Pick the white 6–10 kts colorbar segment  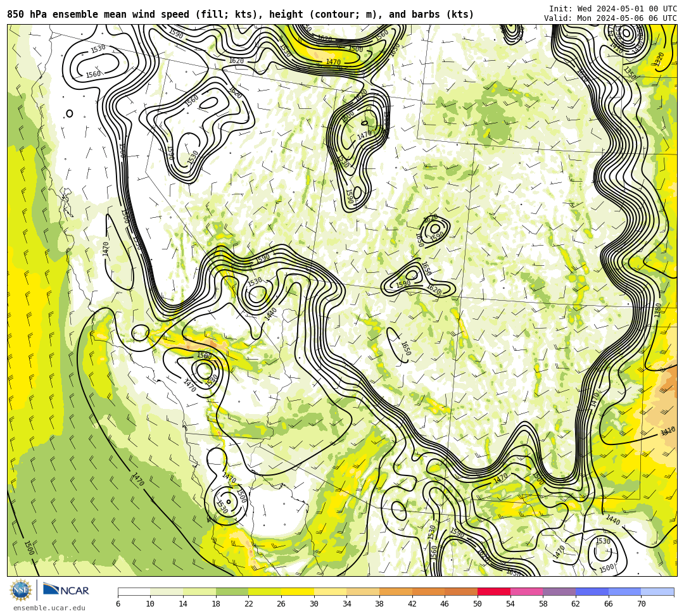(x=134, y=591)
